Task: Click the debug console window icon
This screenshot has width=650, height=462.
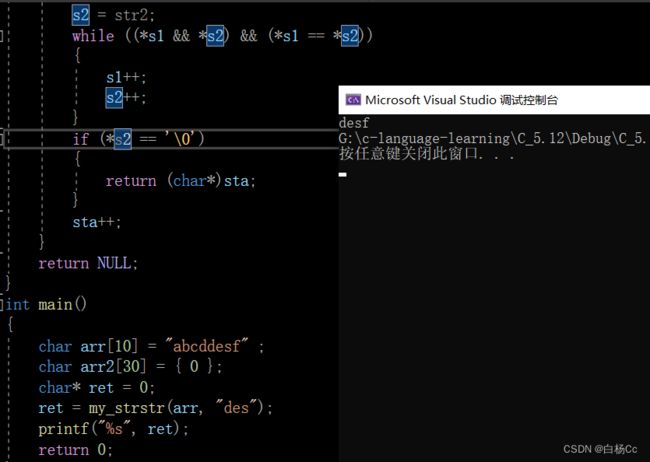Action: (x=353, y=100)
